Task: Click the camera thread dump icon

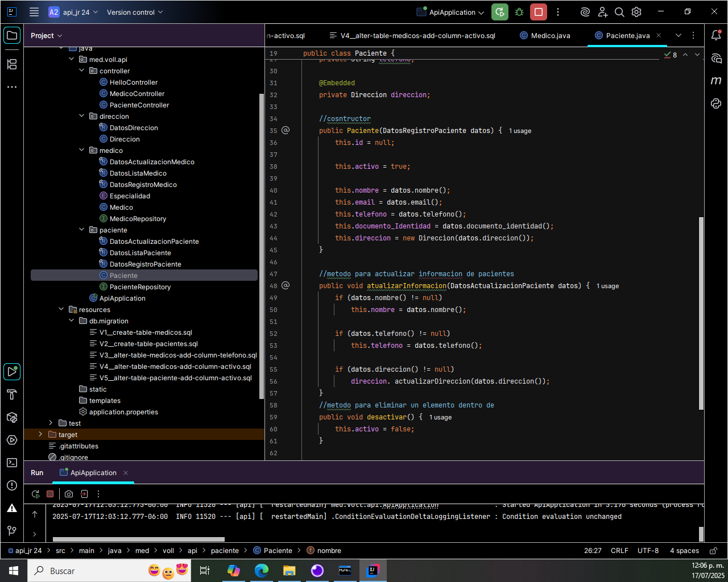Action: (x=69, y=494)
